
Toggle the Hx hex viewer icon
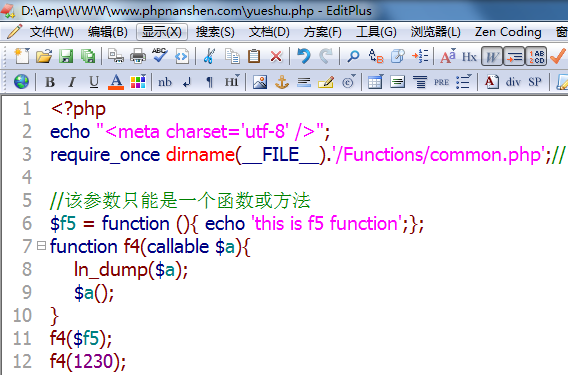(469, 57)
